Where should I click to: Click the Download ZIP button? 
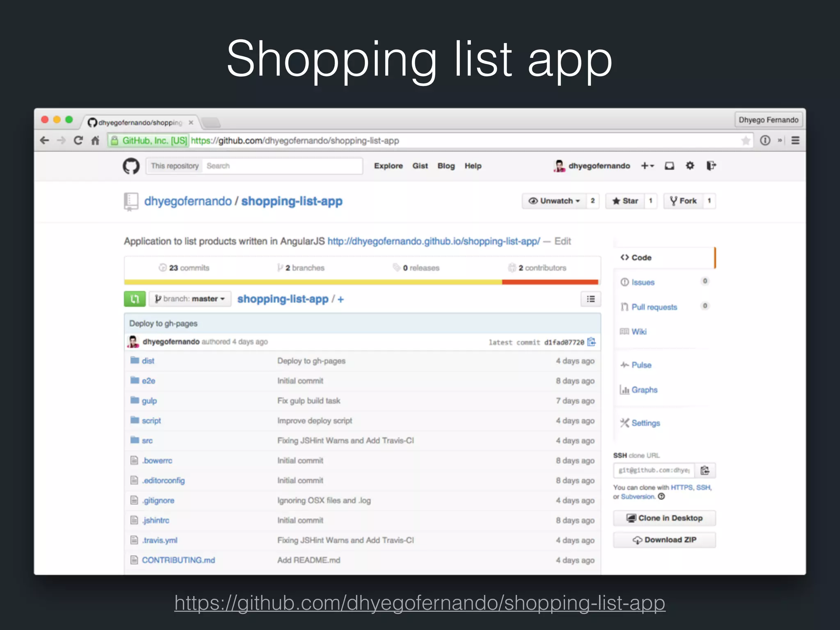(x=664, y=540)
